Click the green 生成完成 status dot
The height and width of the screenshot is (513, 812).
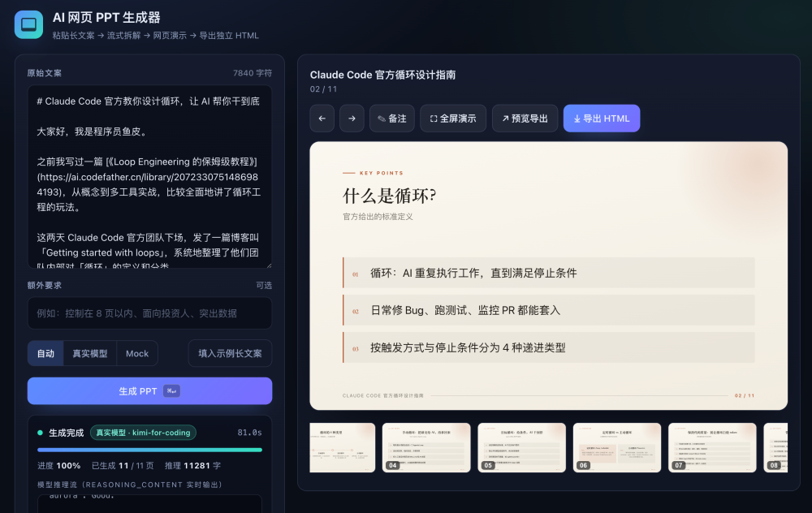pyautogui.click(x=40, y=433)
